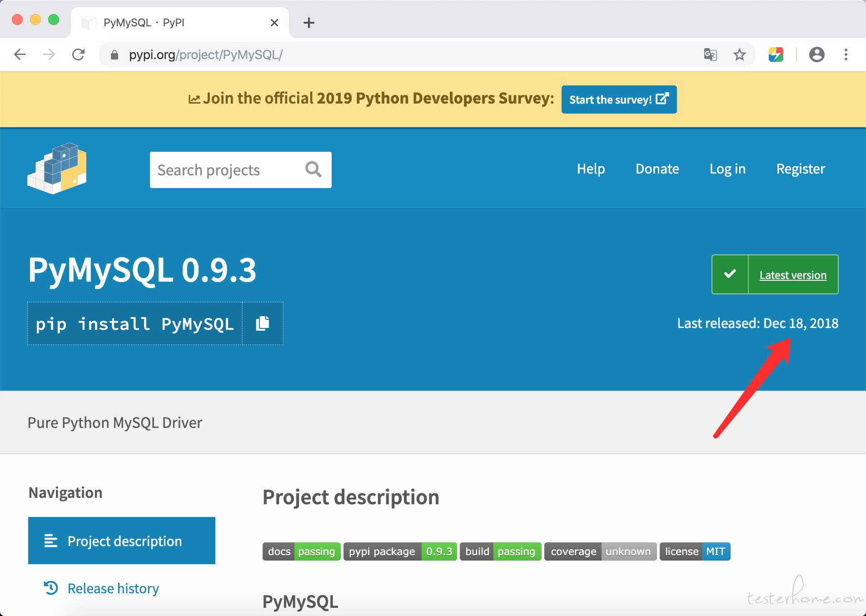The height and width of the screenshot is (616, 866).
Task: Click the Navigation heading
Action: (x=65, y=492)
